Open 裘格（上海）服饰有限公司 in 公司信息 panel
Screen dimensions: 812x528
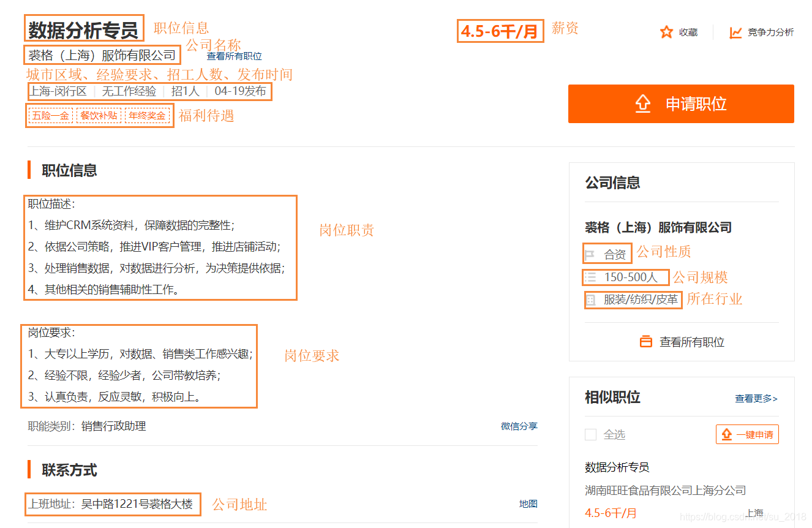(658, 228)
